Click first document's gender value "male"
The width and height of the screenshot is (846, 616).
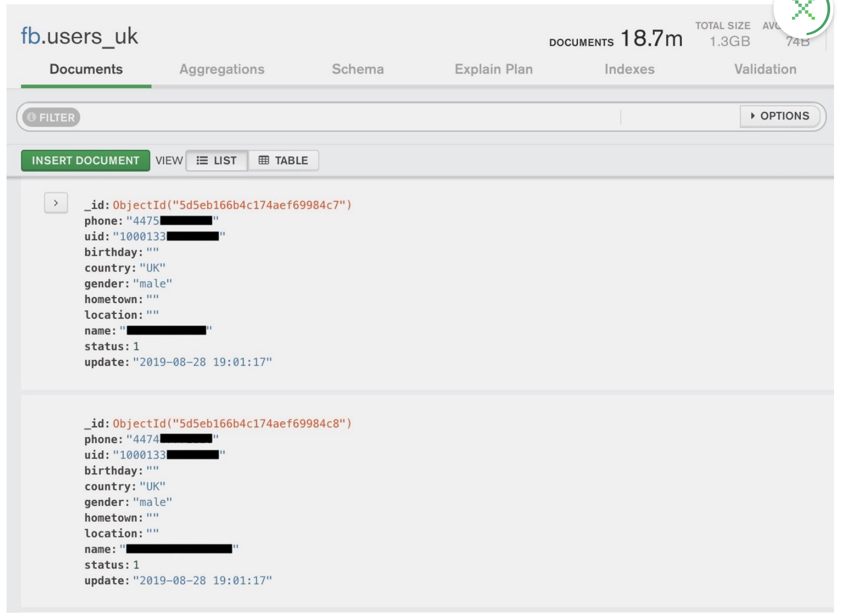153,283
